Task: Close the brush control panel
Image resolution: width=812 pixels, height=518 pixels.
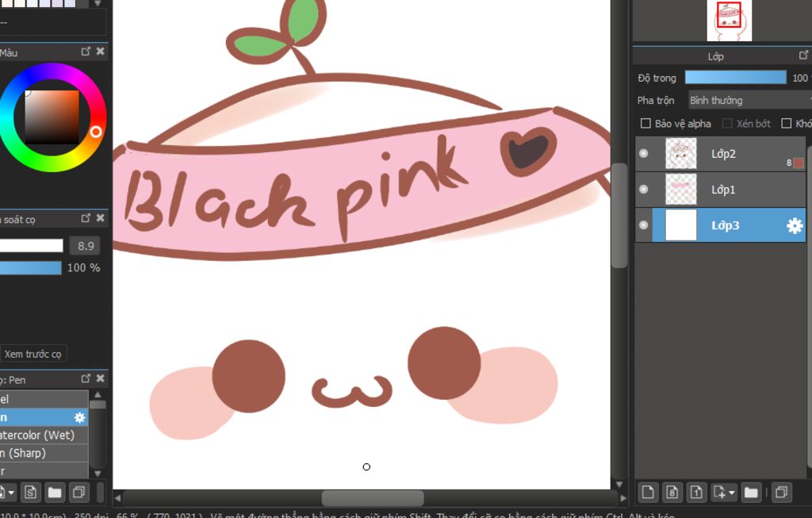Action: click(x=101, y=218)
